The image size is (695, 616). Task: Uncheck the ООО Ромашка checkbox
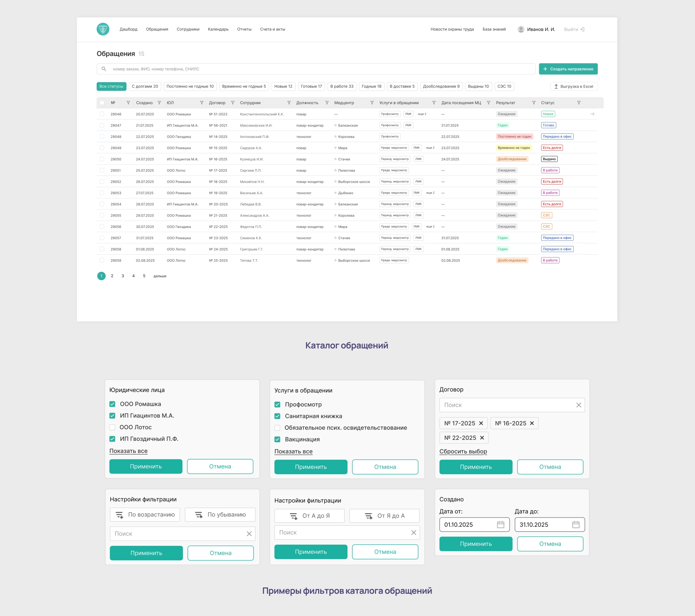coord(112,404)
